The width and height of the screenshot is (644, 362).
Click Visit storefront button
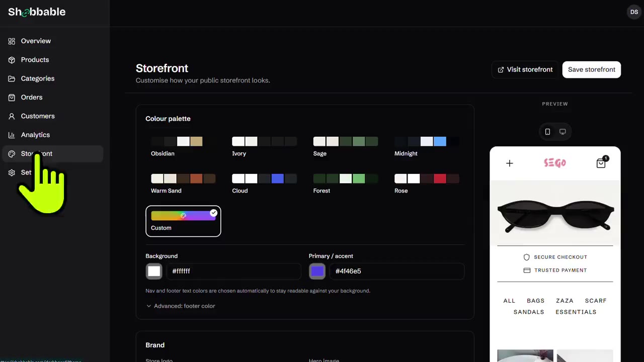coord(525,69)
